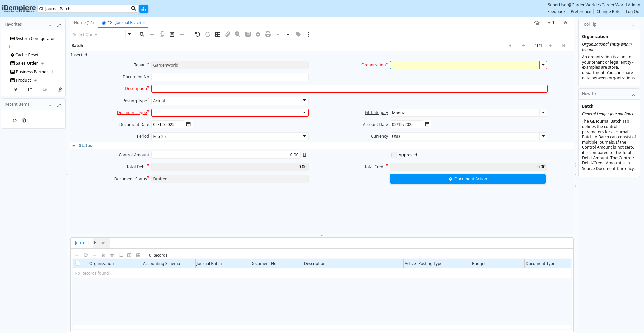This screenshot has width=644, height=333.
Task: Open the toolbar's three-dot more menu
Action: [x=308, y=34]
